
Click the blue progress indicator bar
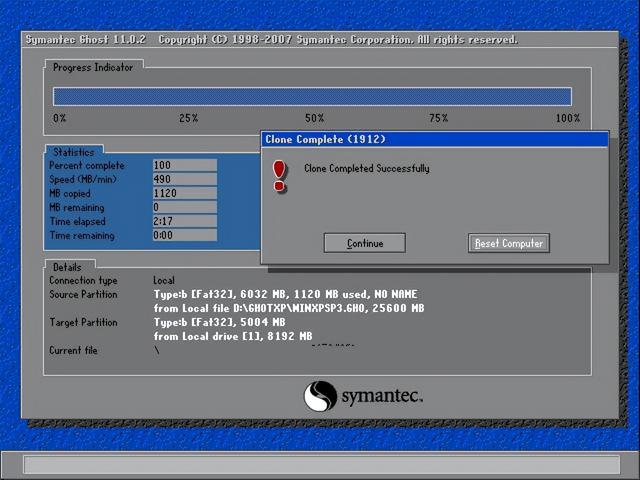(x=312, y=96)
